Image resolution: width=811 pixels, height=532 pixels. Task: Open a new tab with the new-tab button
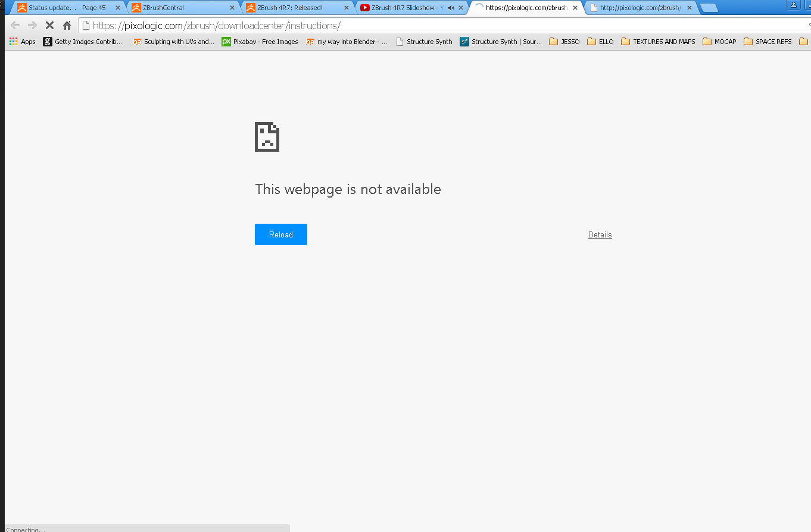(709, 8)
